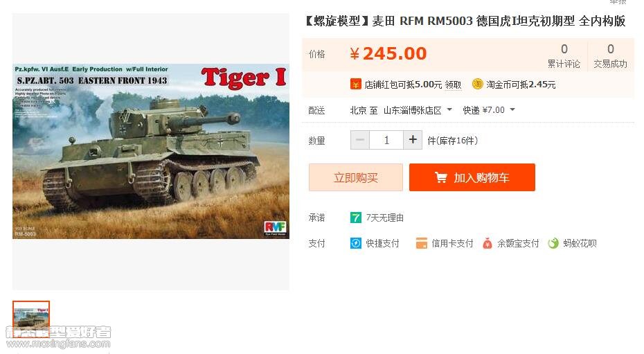Screen dimensions: 644x354
Task: Click the 余额宝 money bag icon
Action: [x=487, y=243]
